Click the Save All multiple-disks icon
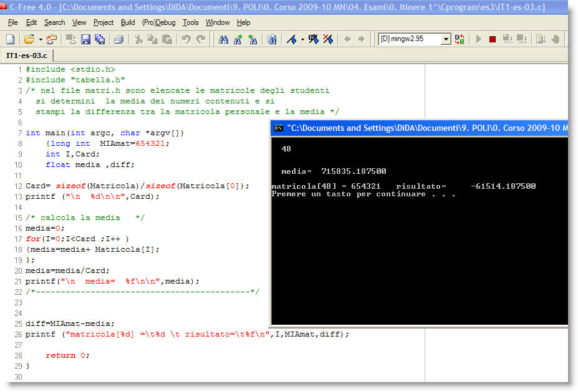 (x=100, y=39)
